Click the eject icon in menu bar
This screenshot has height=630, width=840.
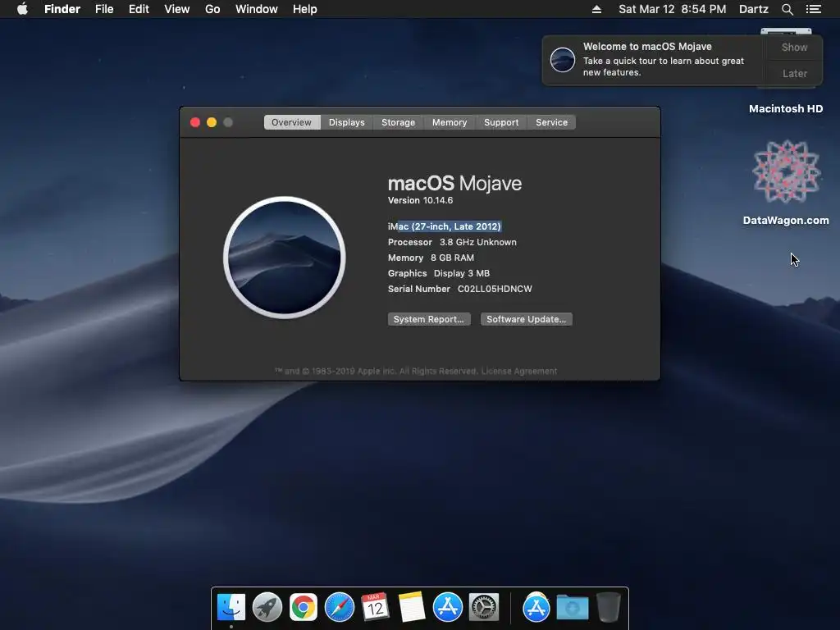[x=597, y=9]
